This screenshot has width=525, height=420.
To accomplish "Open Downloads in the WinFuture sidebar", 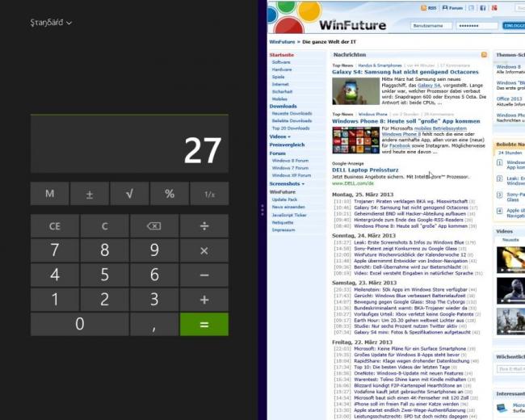I will (283, 106).
